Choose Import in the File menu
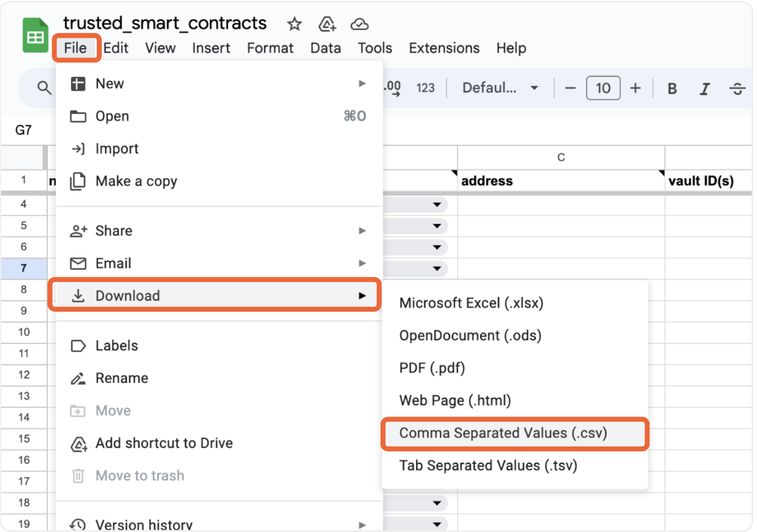The image size is (757, 532). pyautogui.click(x=219, y=149)
